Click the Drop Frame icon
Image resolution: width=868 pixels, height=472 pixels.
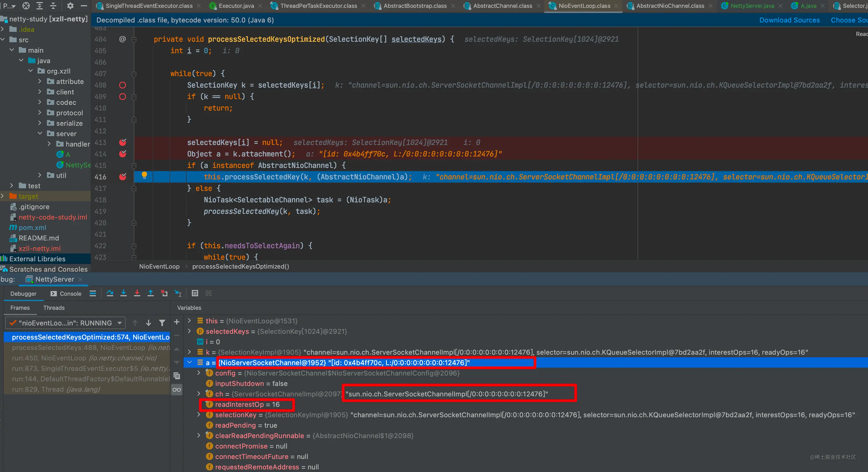(164, 293)
